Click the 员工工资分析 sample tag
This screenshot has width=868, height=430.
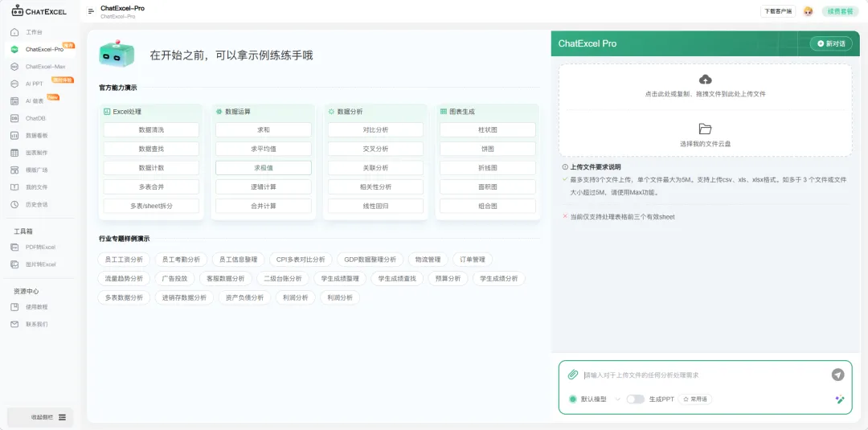[124, 260]
